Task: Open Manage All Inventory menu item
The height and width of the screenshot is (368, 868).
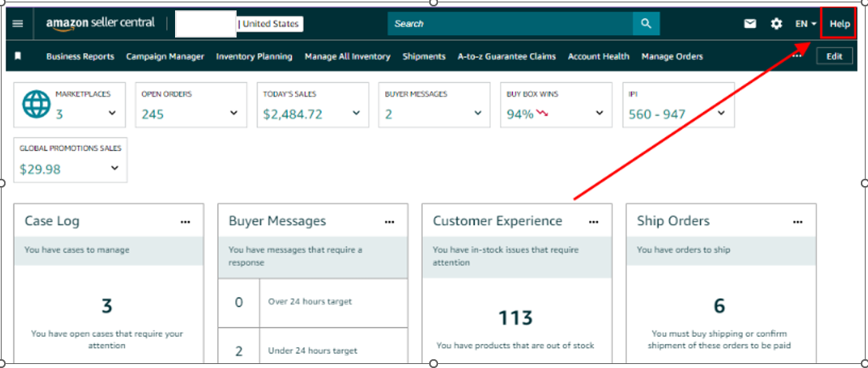Action: 347,57
